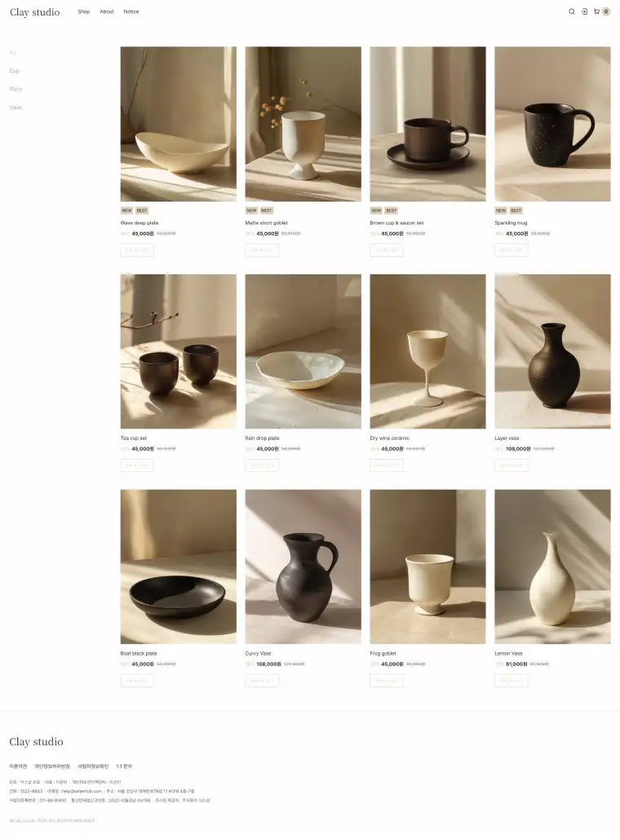Filter products by Cup category
This screenshot has width=620, height=840.
point(15,71)
